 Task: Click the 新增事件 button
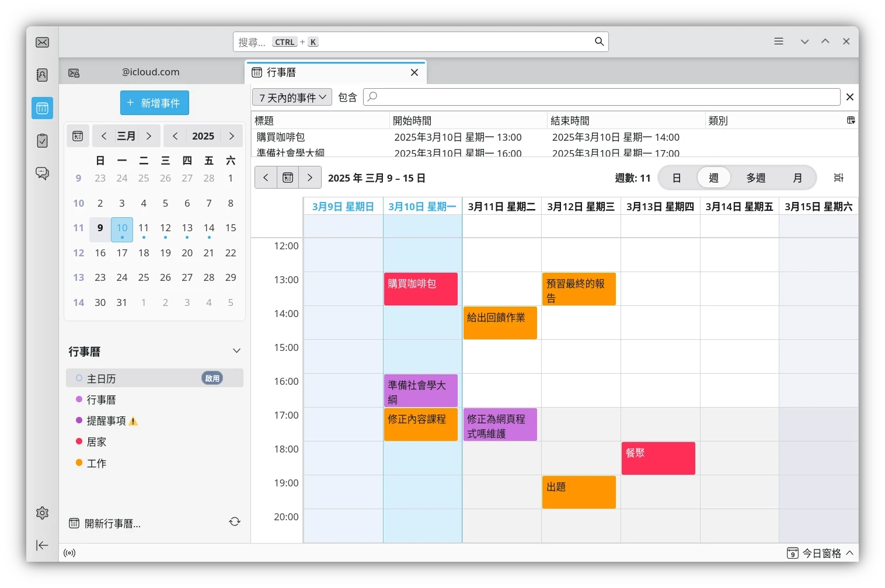154,102
